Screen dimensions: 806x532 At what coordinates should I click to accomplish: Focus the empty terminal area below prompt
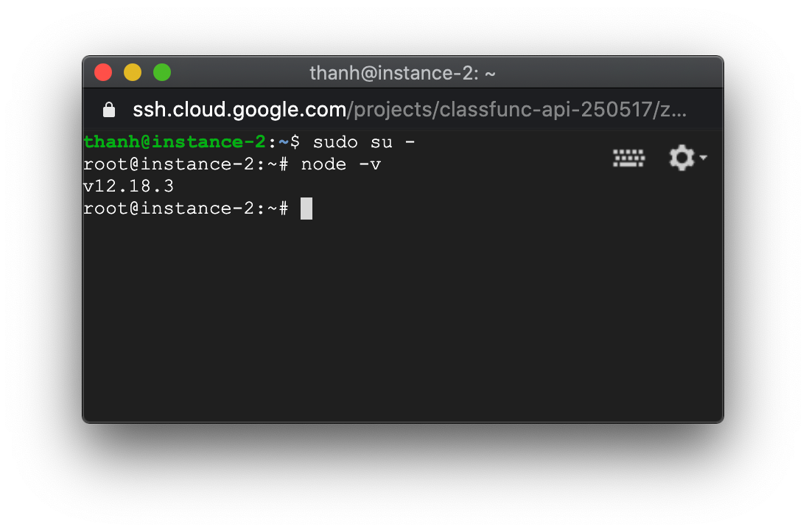pos(402,317)
